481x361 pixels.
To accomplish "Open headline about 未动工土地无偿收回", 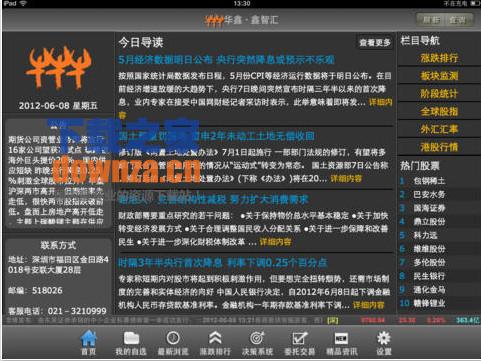I will click(x=217, y=136).
